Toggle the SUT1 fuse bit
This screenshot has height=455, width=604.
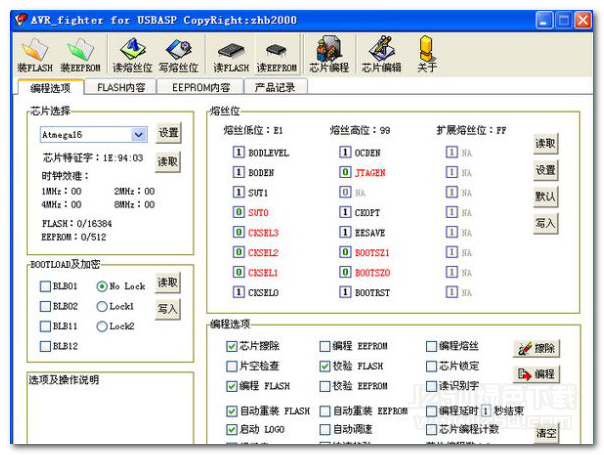pos(238,192)
